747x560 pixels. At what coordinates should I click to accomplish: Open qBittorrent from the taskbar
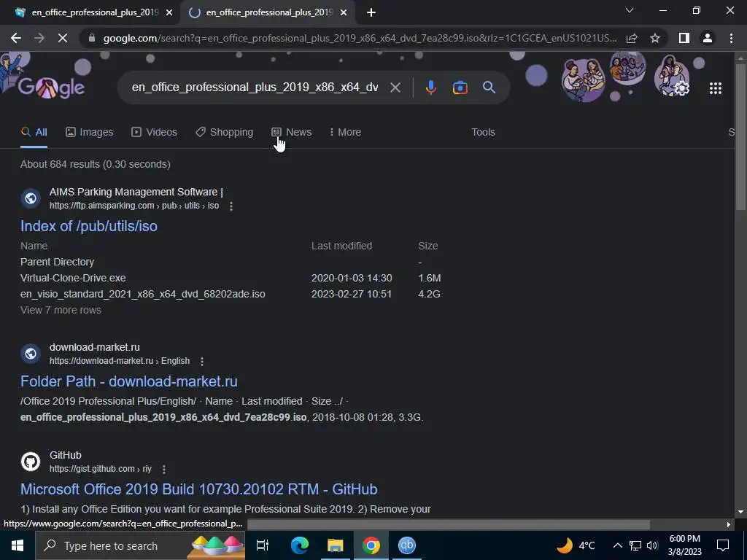(x=406, y=545)
